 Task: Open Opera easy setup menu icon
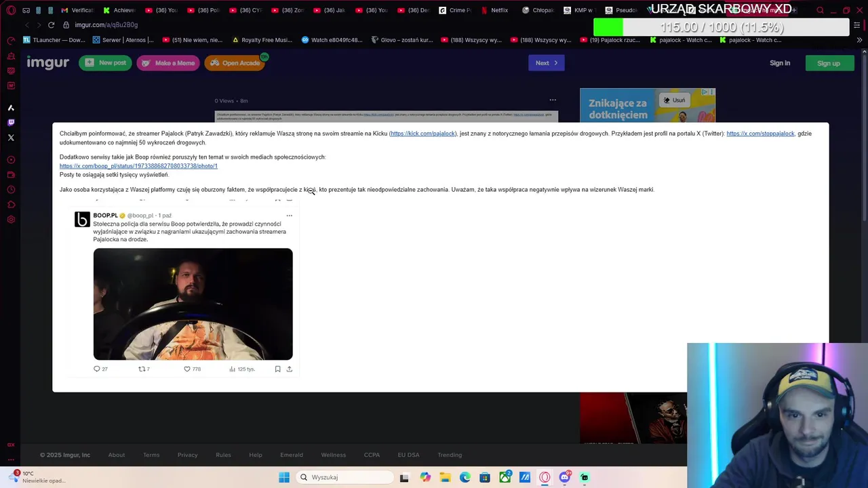pyautogui.click(x=856, y=25)
